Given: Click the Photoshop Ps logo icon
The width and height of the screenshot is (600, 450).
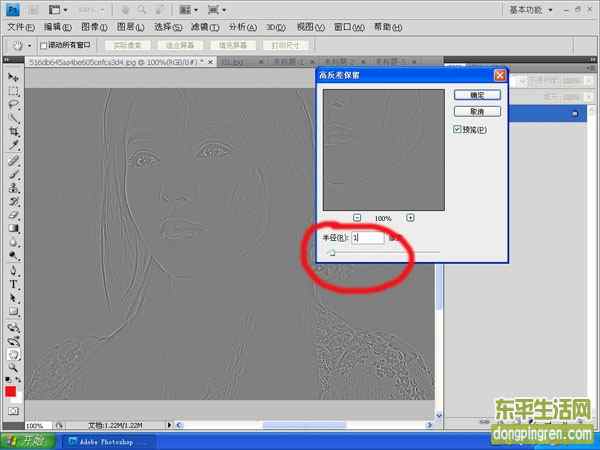Looking at the screenshot, I should tap(13, 9).
